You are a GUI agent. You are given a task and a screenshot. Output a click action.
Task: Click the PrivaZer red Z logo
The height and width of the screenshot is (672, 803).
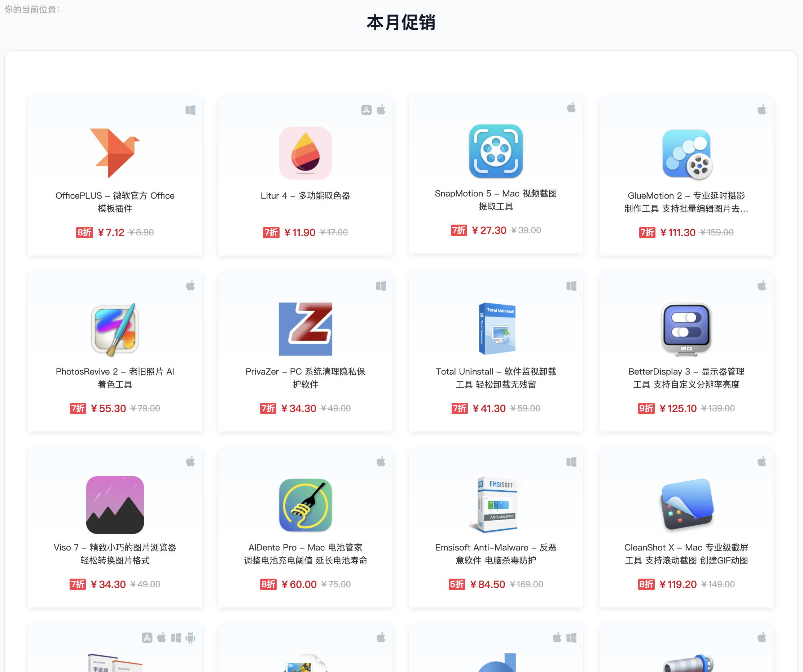[305, 329]
